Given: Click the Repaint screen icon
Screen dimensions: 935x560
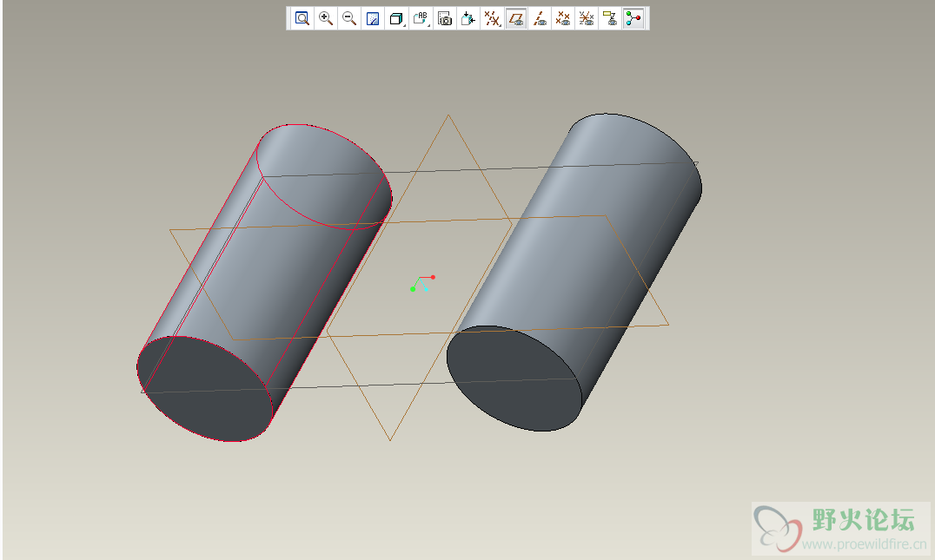Looking at the screenshot, I should [x=373, y=18].
